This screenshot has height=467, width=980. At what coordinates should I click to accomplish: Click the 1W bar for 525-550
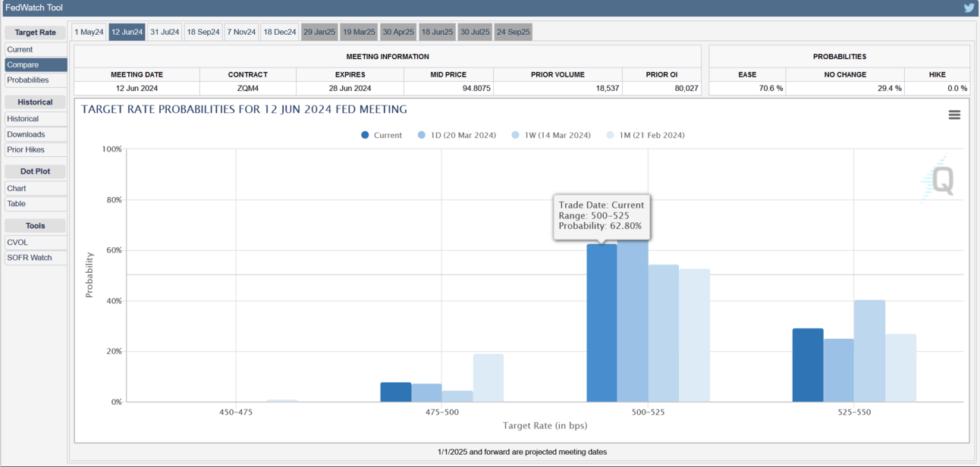coord(869,351)
